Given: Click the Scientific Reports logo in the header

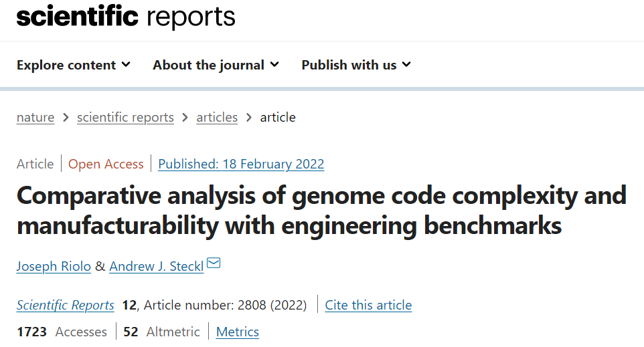Looking at the screenshot, I should [126, 17].
